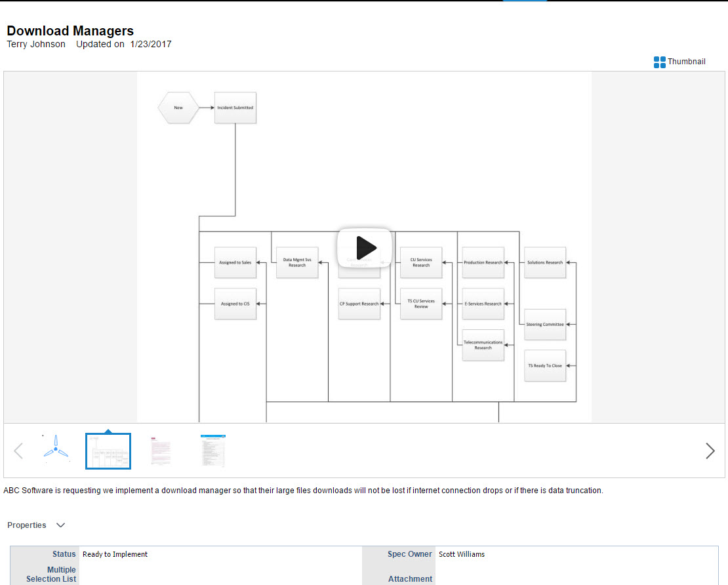The height and width of the screenshot is (585, 728).
Task: Click the TS Ready To Close box
Action: (545, 366)
